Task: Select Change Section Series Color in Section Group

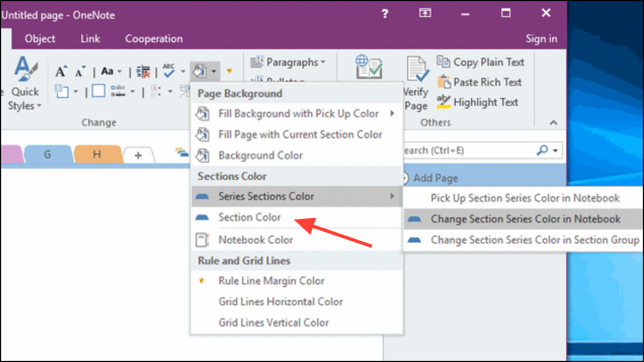Action: [524, 240]
